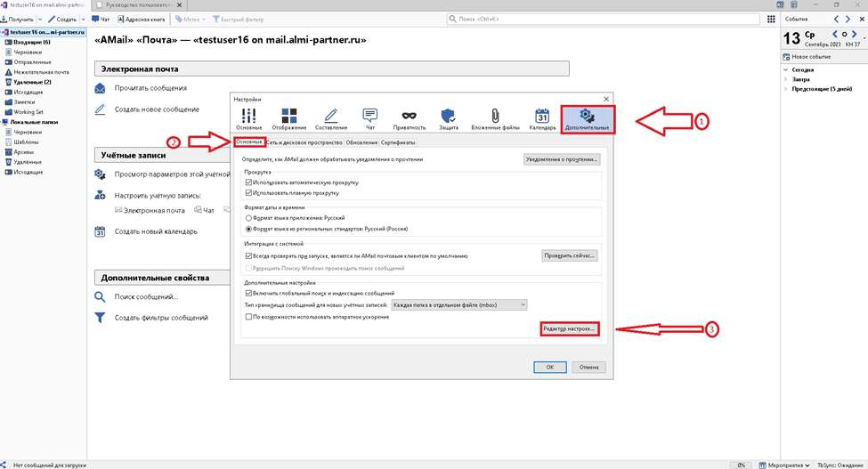Open Защита shield icon category
The image size is (868, 469).
pyautogui.click(x=449, y=119)
